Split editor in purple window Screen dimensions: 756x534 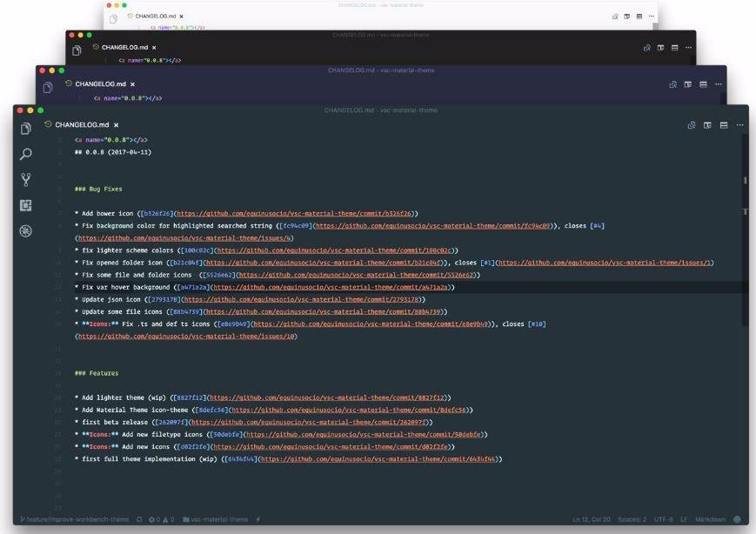(688, 84)
